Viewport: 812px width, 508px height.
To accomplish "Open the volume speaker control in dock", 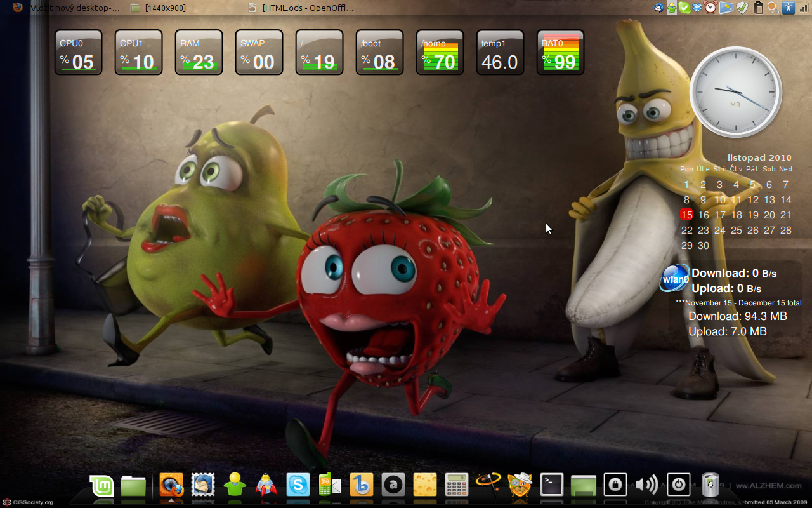I will (646, 485).
